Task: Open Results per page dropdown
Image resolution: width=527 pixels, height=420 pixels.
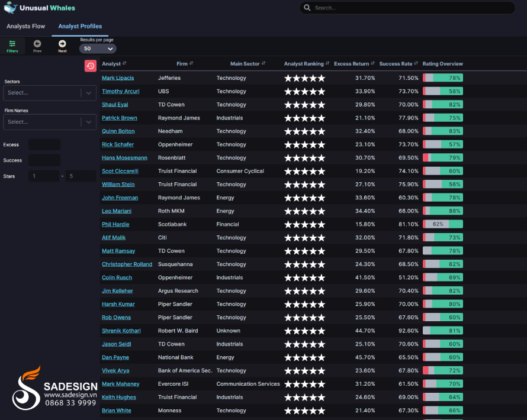Action: click(x=98, y=49)
